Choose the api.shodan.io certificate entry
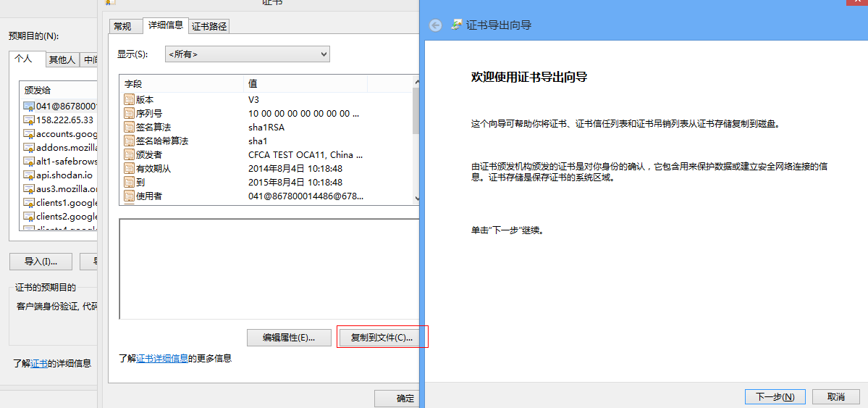The image size is (868, 408). coord(59,175)
